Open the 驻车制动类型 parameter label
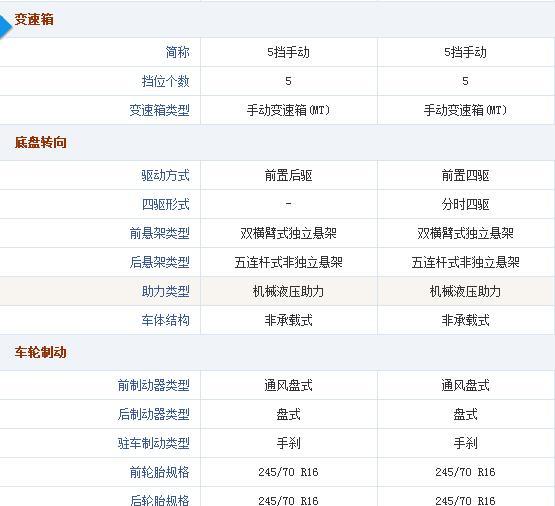Viewport: 555px width, 506px height. pos(154,443)
